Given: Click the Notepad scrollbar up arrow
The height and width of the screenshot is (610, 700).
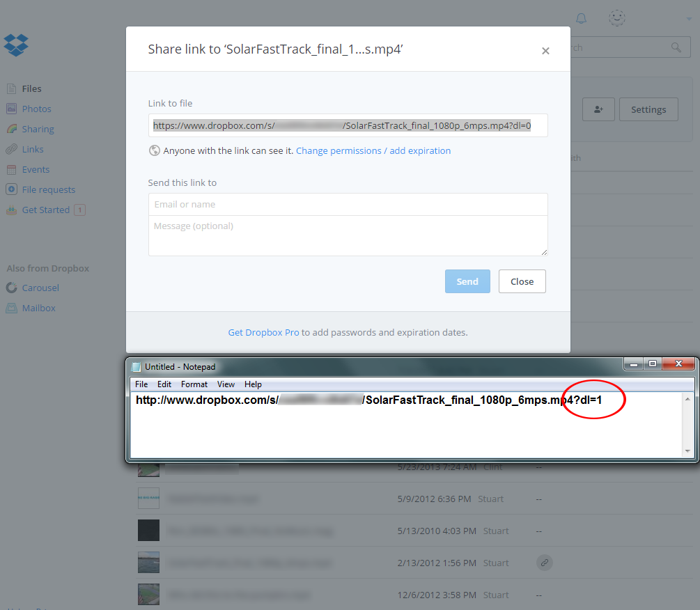Looking at the screenshot, I should [x=687, y=399].
